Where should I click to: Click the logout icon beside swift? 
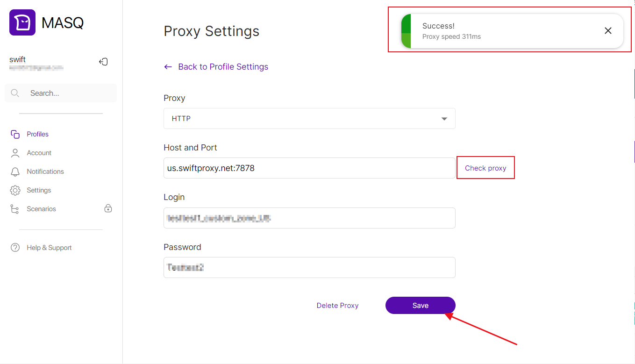pyautogui.click(x=104, y=62)
